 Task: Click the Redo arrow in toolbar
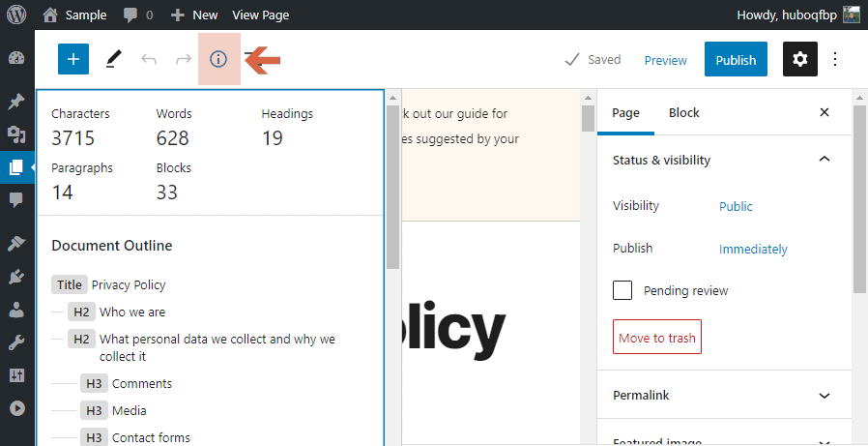[x=184, y=59]
